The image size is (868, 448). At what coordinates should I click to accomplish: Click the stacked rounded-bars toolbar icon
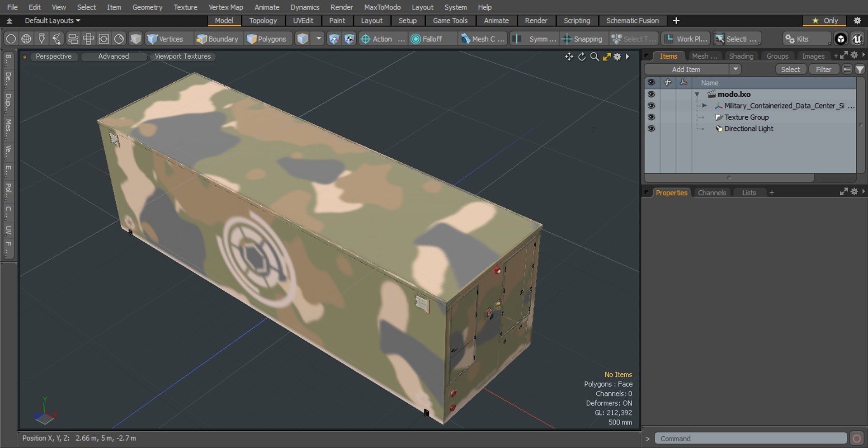pyautogui.click(x=73, y=39)
